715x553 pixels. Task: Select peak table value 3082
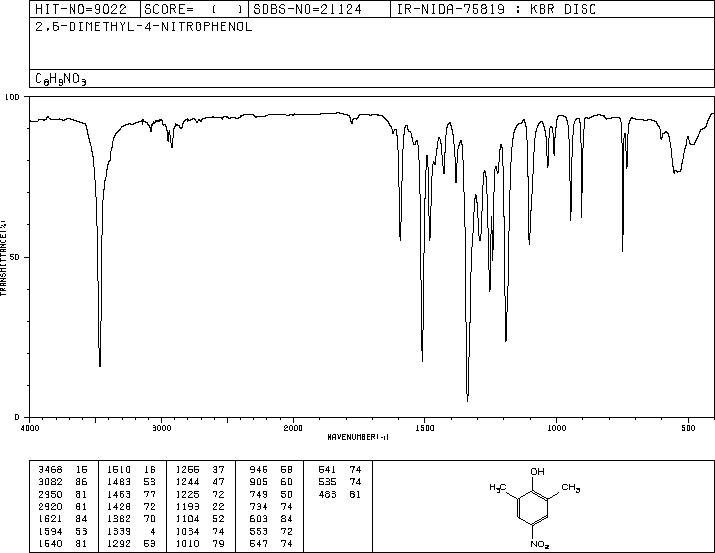point(50,482)
